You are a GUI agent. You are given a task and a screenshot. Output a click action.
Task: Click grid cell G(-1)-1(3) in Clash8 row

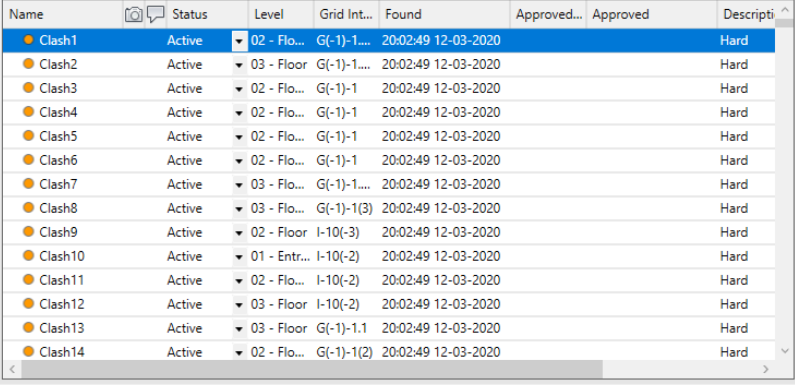(x=345, y=208)
